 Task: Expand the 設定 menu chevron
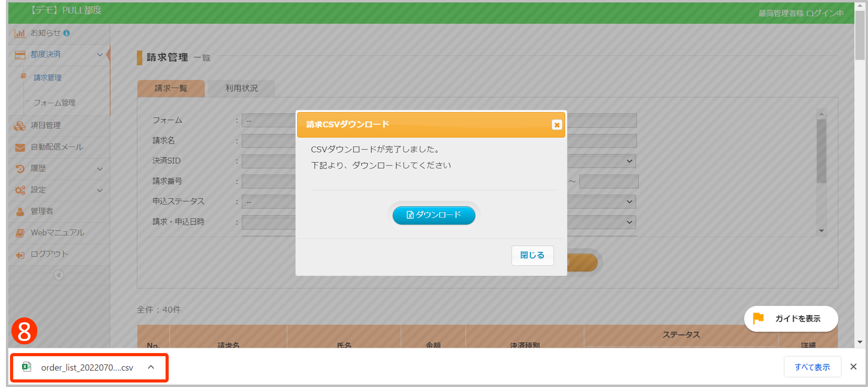point(100,190)
